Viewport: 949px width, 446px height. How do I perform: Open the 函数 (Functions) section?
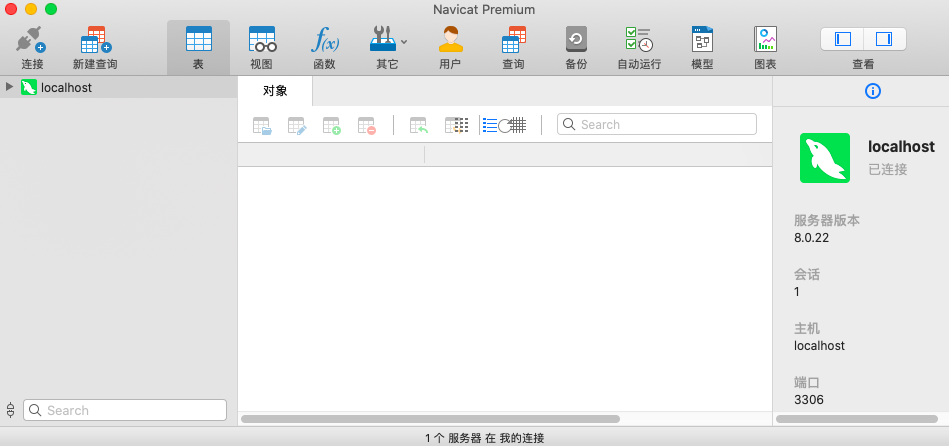[x=324, y=47]
